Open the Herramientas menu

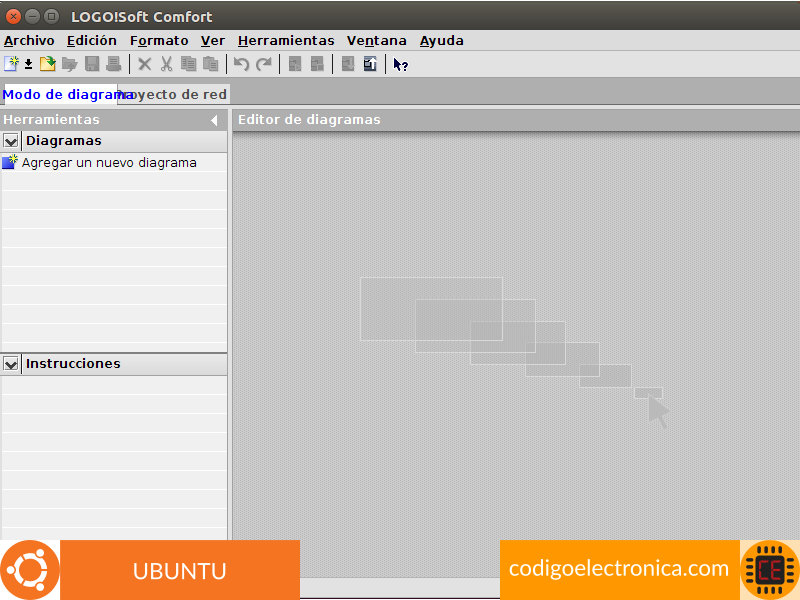point(285,41)
